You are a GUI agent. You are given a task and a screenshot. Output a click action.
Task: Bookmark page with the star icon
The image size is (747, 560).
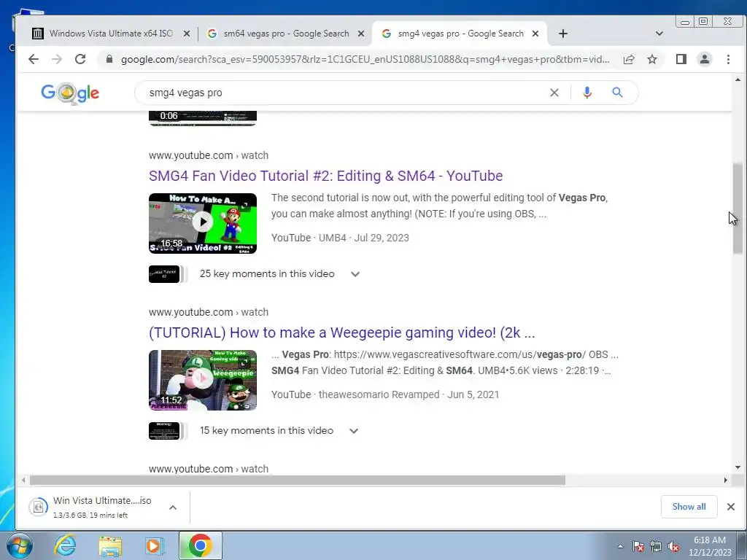pos(652,59)
